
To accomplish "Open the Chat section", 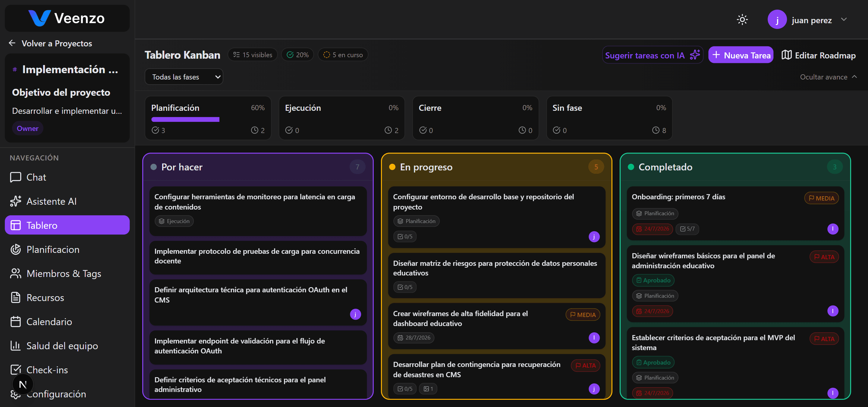I will click(x=67, y=177).
